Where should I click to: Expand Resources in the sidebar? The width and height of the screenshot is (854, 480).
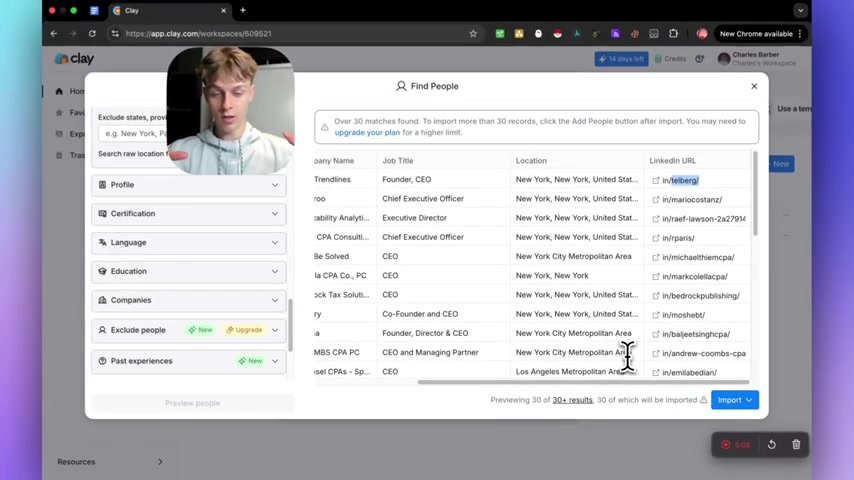coord(160,461)
